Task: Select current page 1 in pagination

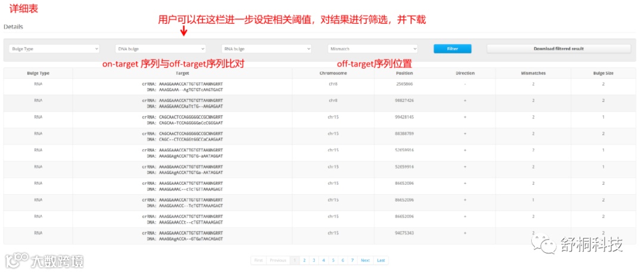Action: click(x=295, y=260)
